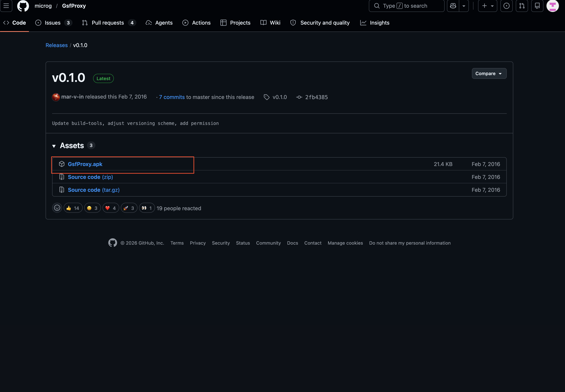Screen dimensions: 565x392
Task: Open the Status footer link
Action: pyautogui.click(x=243, y=243)
